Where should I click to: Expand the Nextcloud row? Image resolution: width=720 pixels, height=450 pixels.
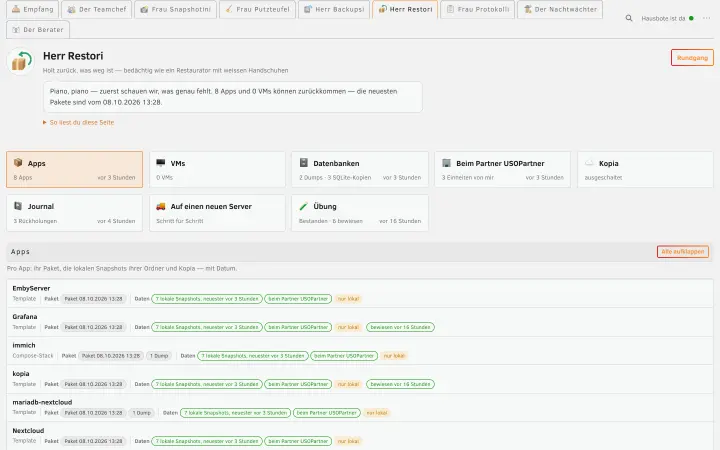click(x=360, y=436)
